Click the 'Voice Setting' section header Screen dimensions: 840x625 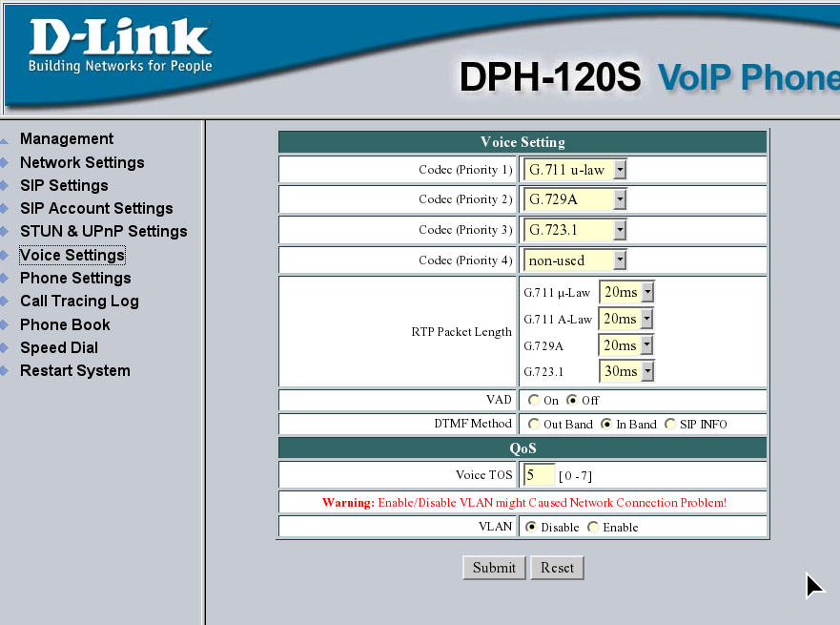pos(522,142)
